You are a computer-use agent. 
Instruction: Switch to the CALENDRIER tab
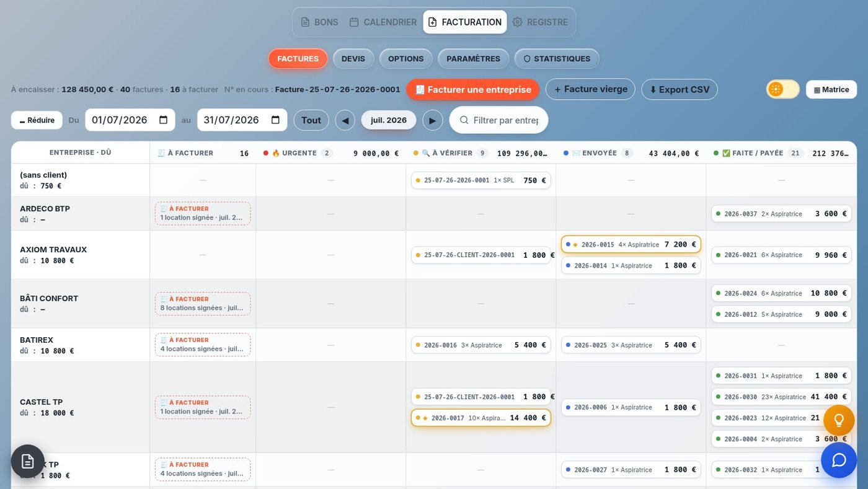coord(383,22)
